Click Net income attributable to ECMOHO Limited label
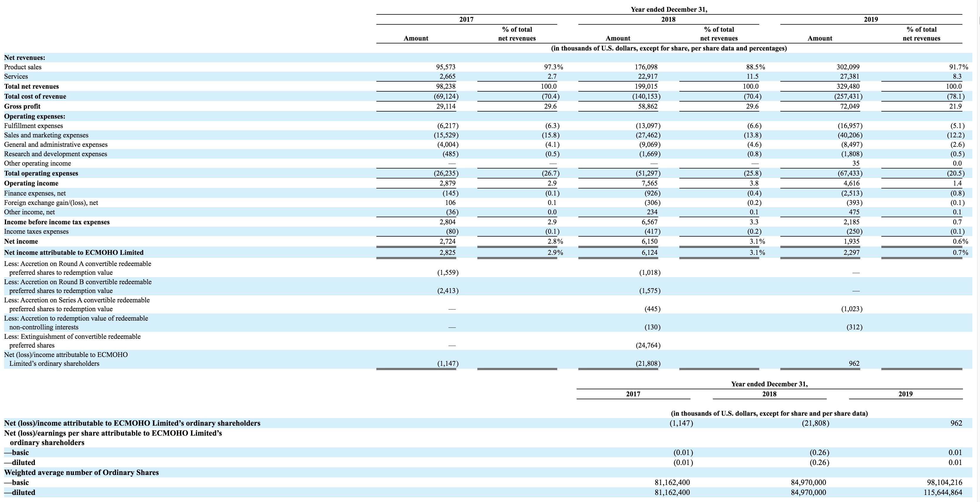 tap(74, 252)
